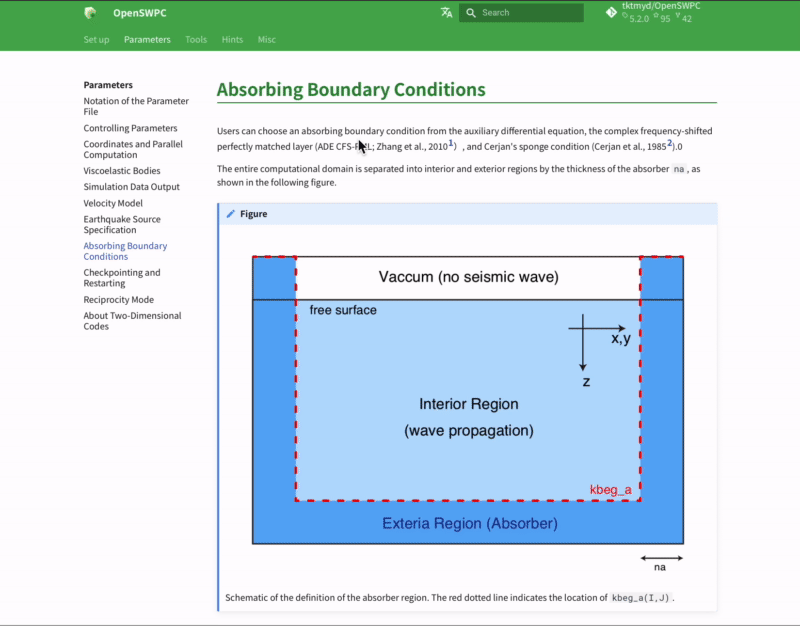800x626 pixels.
Task: Open Checkpointing and Restarting page
Action: pyautogui.click(x=121, y=278)
